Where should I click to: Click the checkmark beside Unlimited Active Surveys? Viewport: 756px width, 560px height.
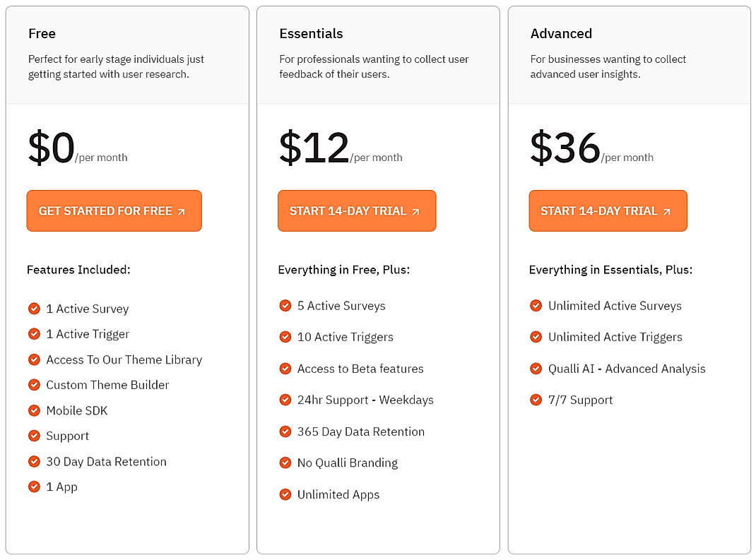point(536,306)
